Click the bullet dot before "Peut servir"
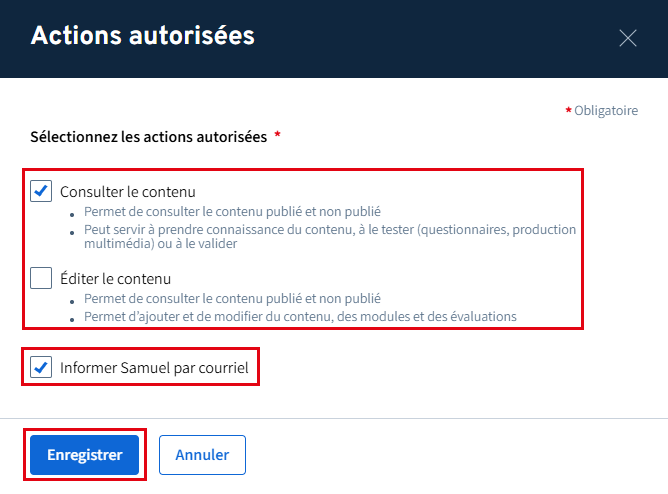The image size is (668, 494). [73, 231]
